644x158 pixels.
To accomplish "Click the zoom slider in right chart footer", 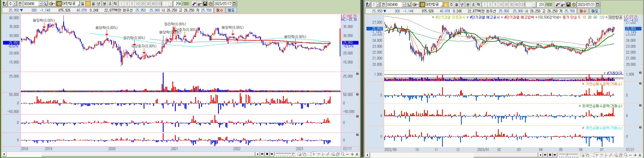I will (x=568, y=155).
